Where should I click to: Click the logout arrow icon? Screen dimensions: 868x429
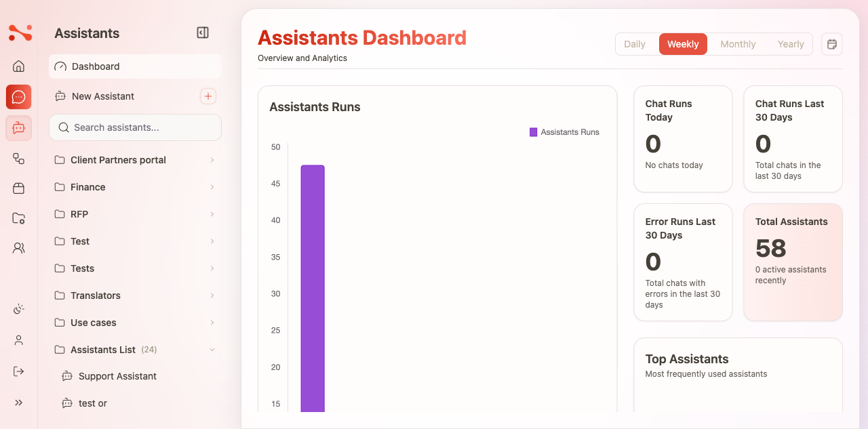click(x=19, y=371)
